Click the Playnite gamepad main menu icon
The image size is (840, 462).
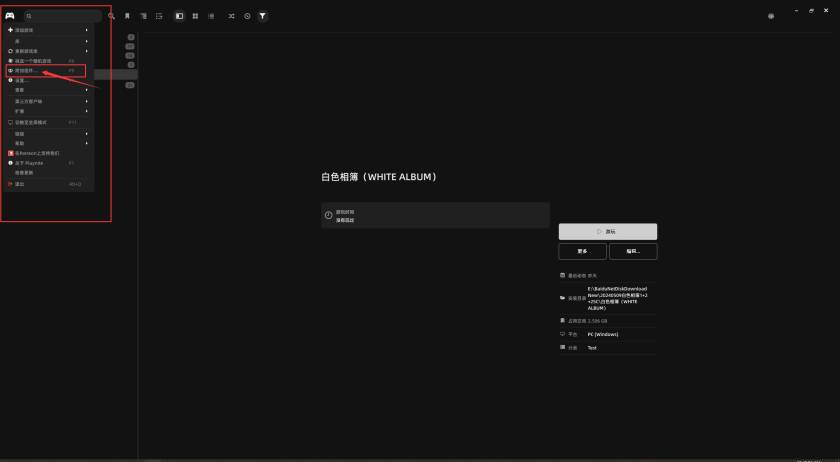(10, 16)
